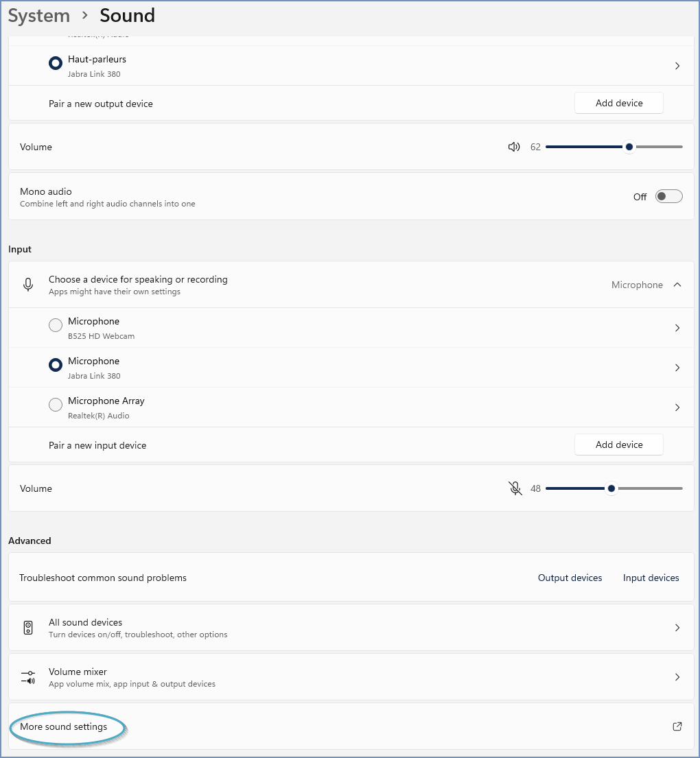Troubleshoot Input devices
The width and height of the screenshot is (700, 758).
650,578
